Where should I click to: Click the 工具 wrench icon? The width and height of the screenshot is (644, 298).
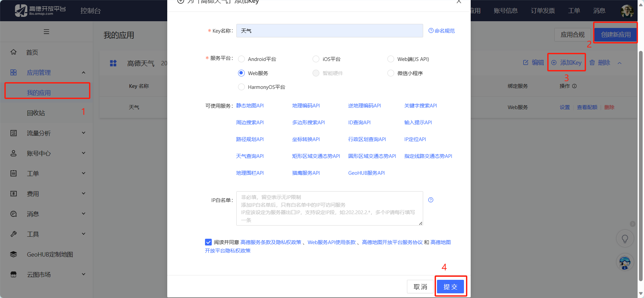tap(13, 234)
